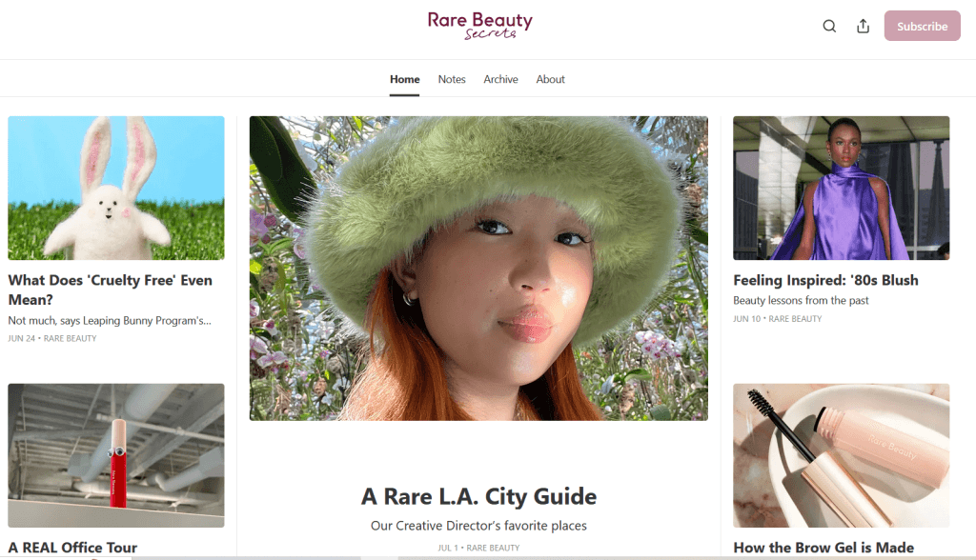Open the brow gel product thumbnail
Viewport: 976px width, 560px height.
(841, 455)
